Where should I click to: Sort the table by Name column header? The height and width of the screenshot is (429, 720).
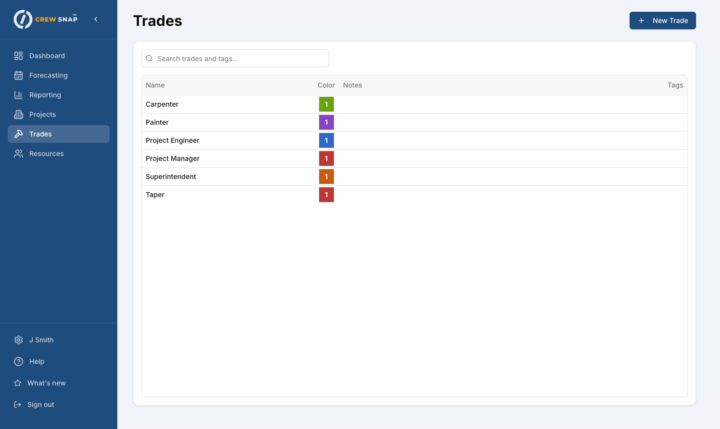[155, 85]
